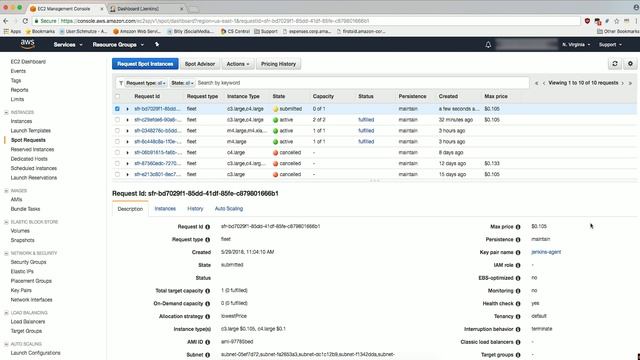Image resolution: width=640 pixels, height=360 pixels.
Task: Sort table by the Created column header
Action: coord(448,96)
